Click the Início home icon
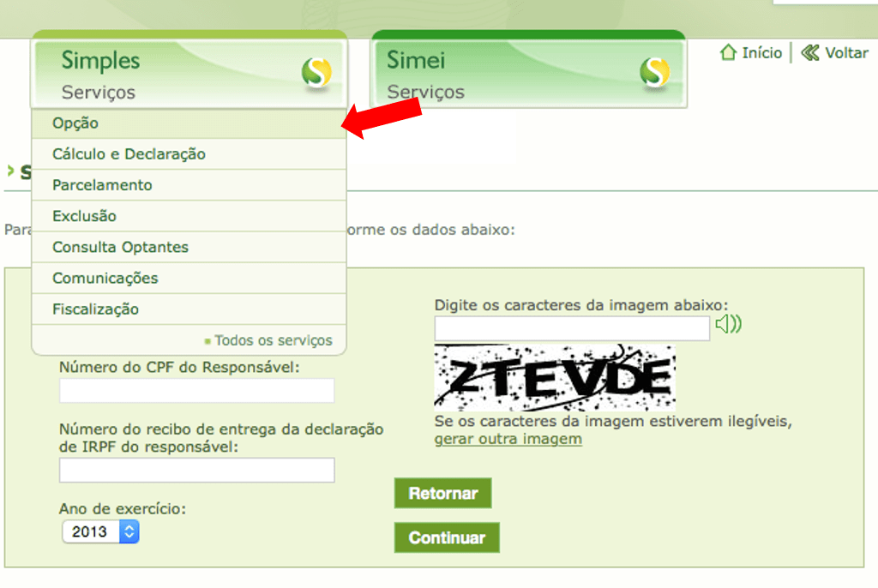 click(728, 52)
